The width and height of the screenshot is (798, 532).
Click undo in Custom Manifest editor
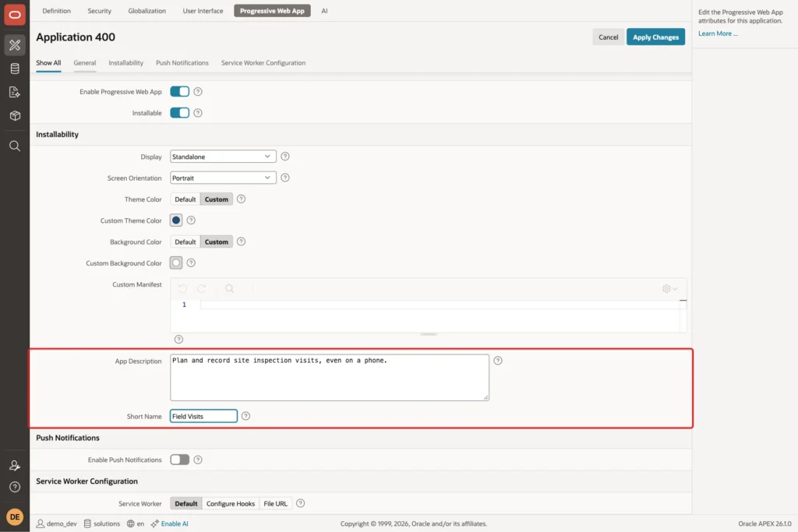[182, 288]
